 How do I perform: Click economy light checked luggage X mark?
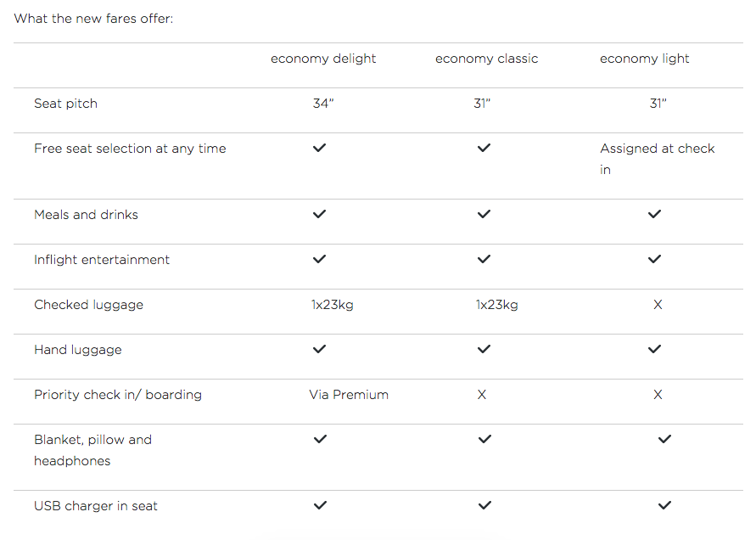point(658,304)
